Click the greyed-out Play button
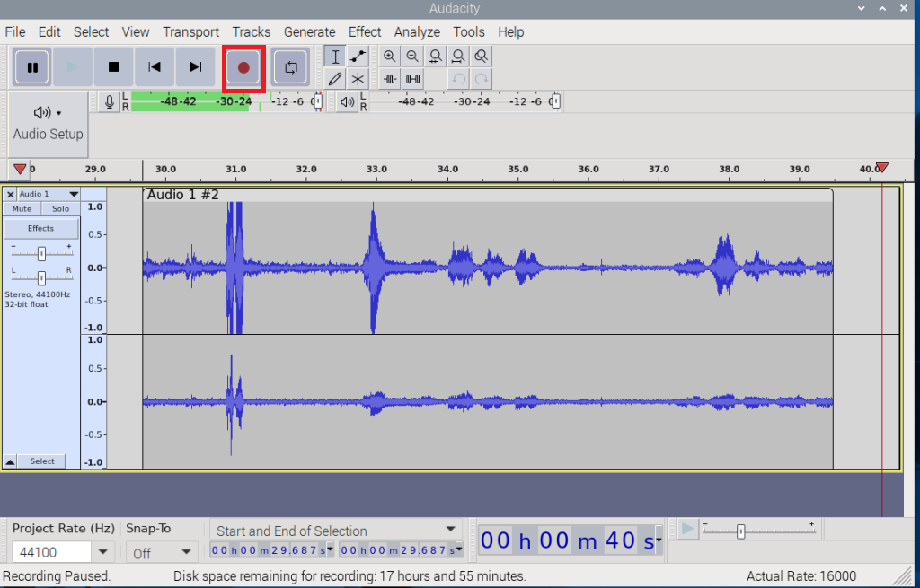 (72, 67)
